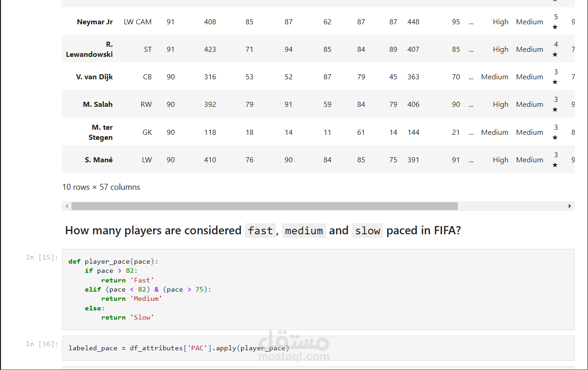
Task: Click the 'LW CAM' position cell
Action: (x=138, y=22)
